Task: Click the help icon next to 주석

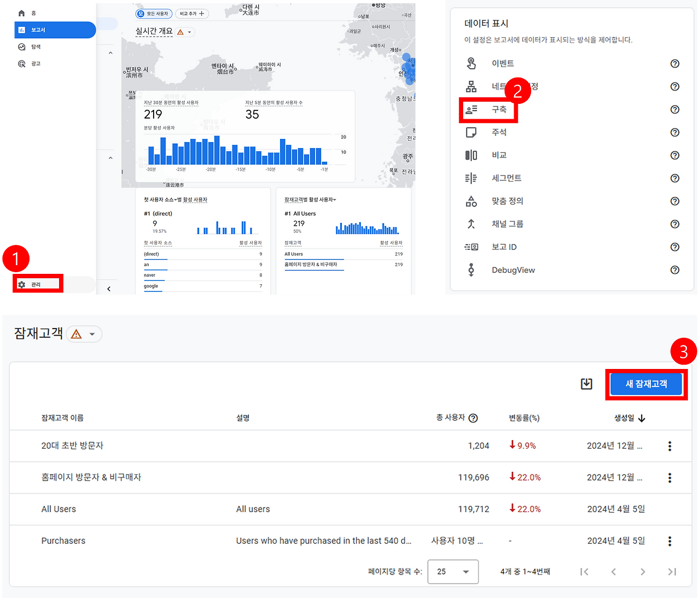Action: (x=675, y=132)
